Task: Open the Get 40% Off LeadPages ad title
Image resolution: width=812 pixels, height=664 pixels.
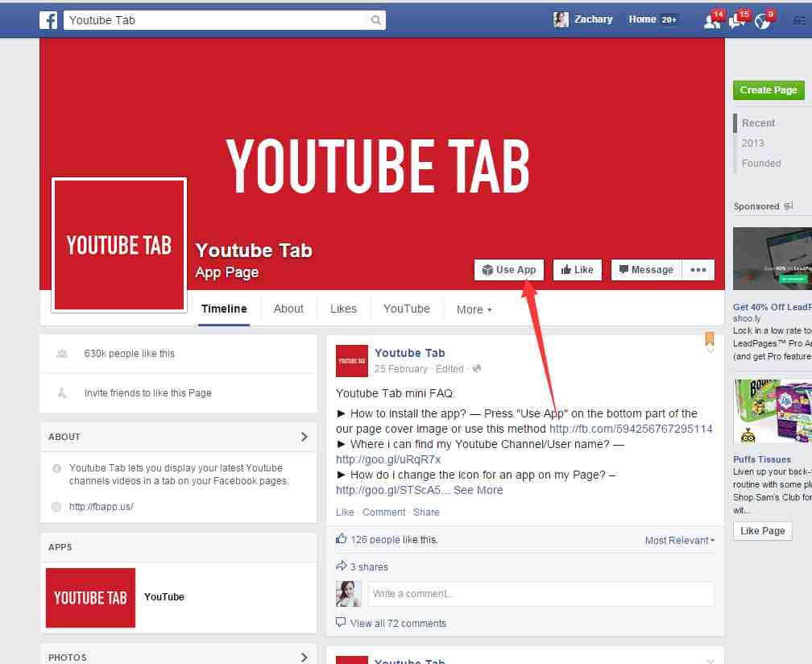Action: (772, 307)
